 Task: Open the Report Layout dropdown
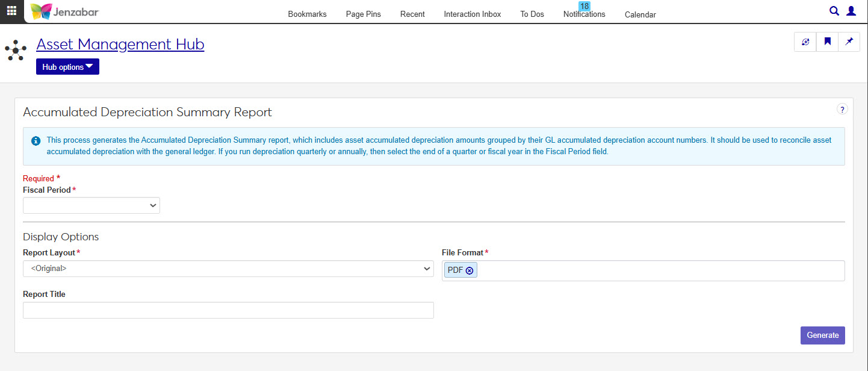(x=228, y=269)
